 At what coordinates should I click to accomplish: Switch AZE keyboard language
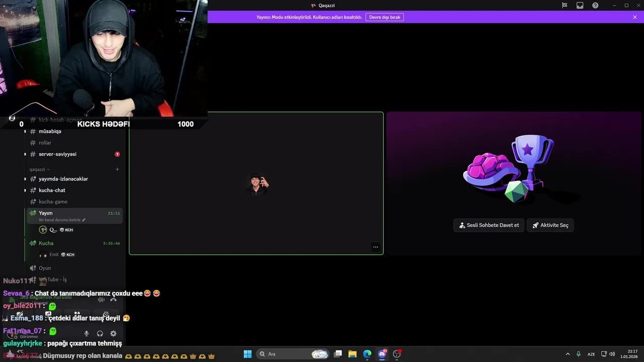(591, 354)
